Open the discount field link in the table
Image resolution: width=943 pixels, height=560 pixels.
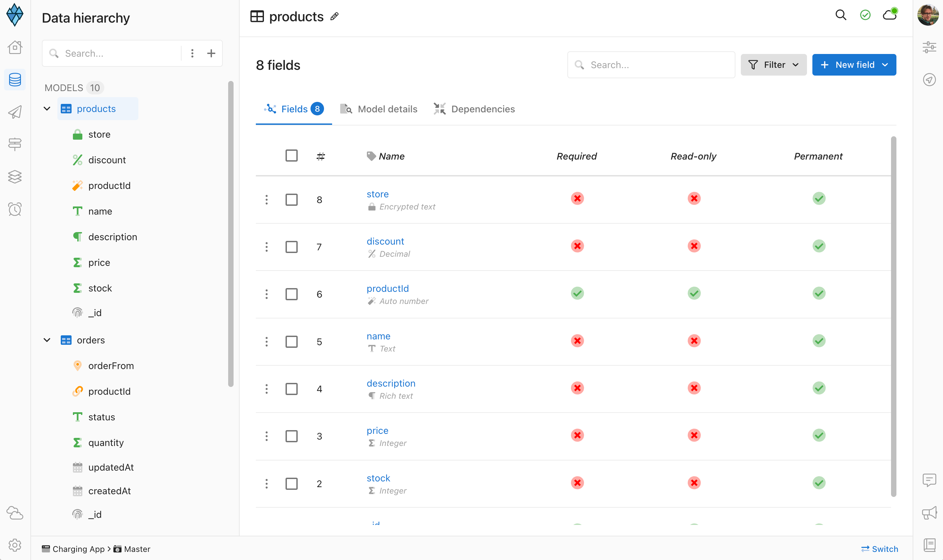[385, 241]
